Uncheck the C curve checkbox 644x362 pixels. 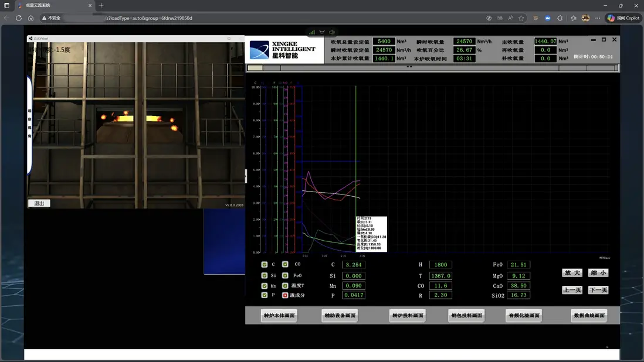tap(265, 265)
